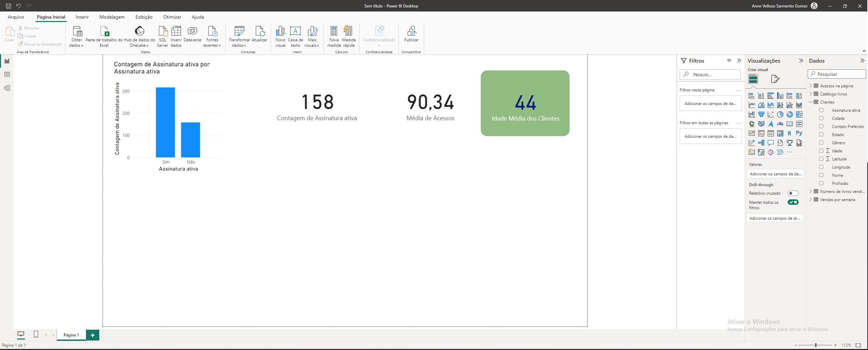The image size is (868, 350).
Task: Check the Assinatura ativa field
Action: tap(821, 110)
